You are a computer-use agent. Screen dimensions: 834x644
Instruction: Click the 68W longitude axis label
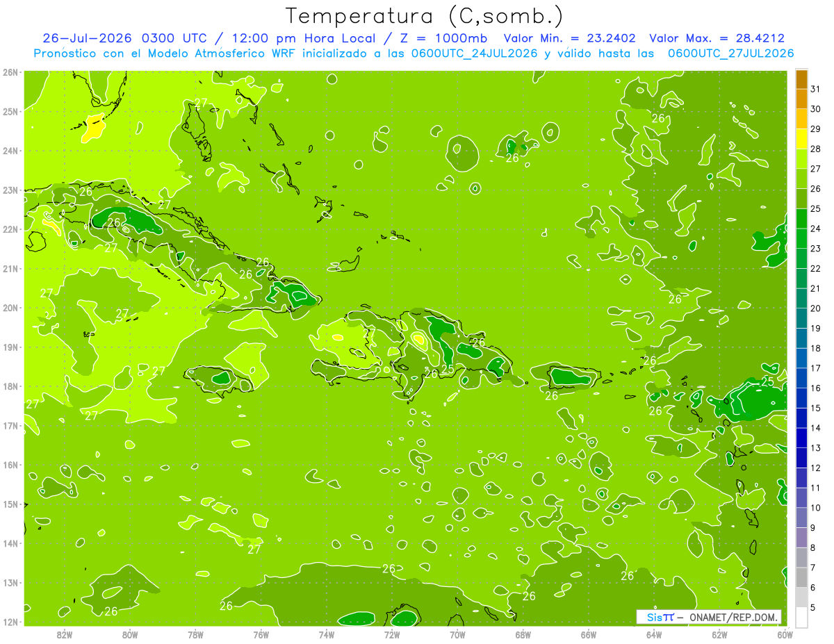pos(523,634)
